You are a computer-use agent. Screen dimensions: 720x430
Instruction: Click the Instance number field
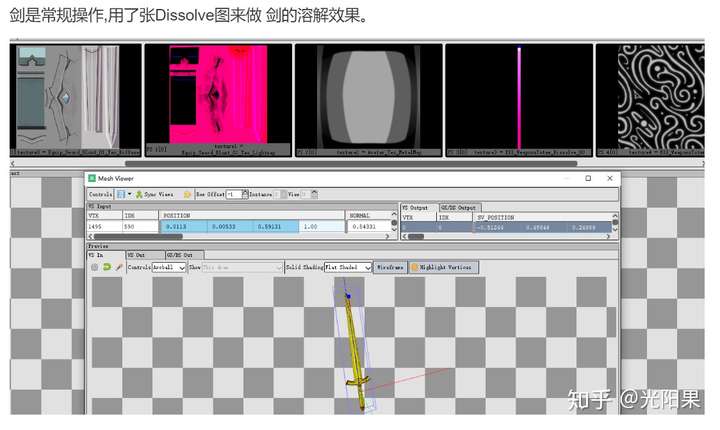(276, 194)
